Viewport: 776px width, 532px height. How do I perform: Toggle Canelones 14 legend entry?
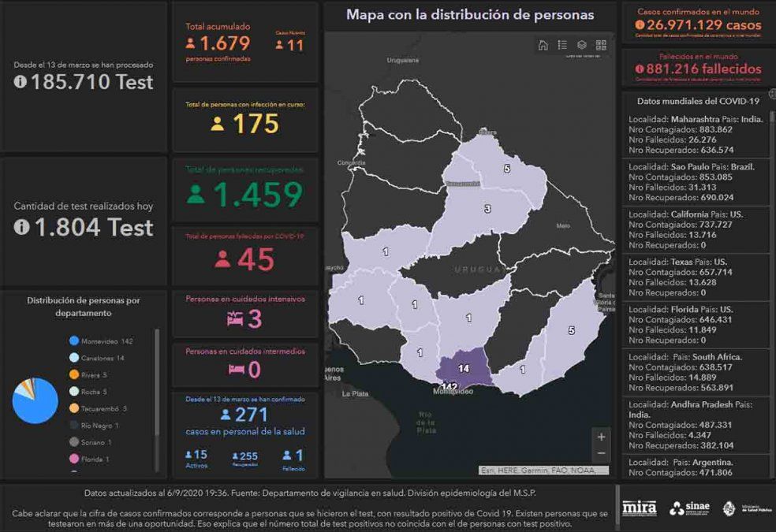click(97, 358)
